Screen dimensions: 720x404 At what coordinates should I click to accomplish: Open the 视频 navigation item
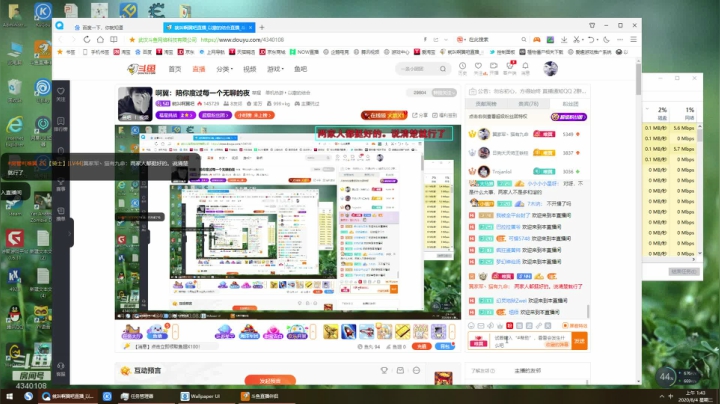coord(249,69)
